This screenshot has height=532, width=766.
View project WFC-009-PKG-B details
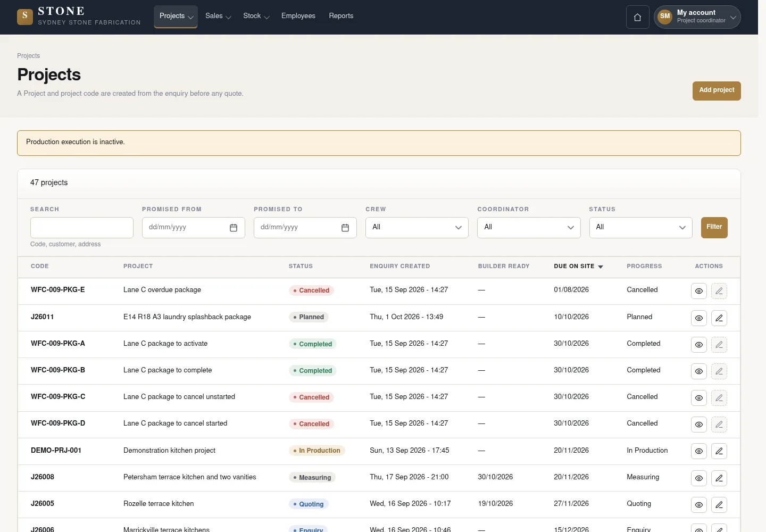[x=699, y=371]
